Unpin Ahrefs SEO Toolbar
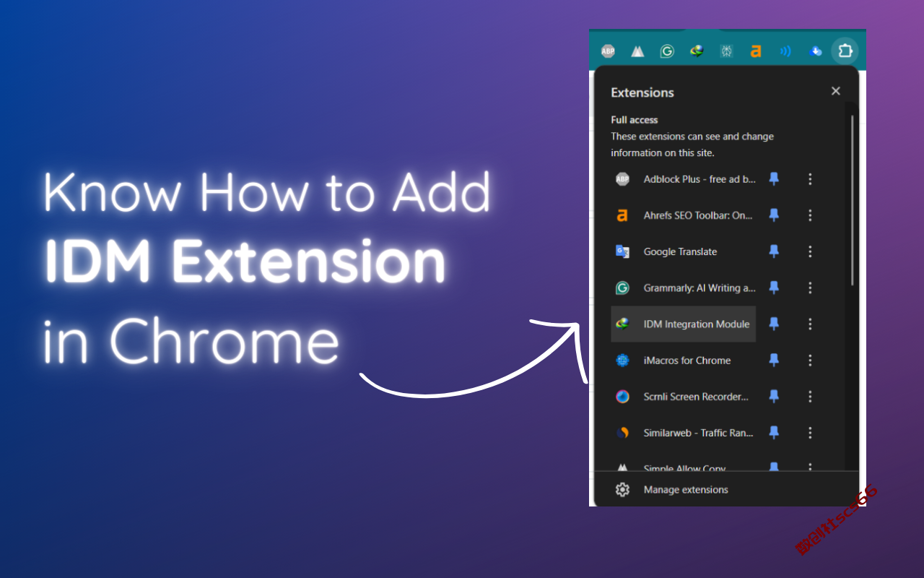This screenshot has height=578, width=924. pyautogui.click(x=774, y=215)
